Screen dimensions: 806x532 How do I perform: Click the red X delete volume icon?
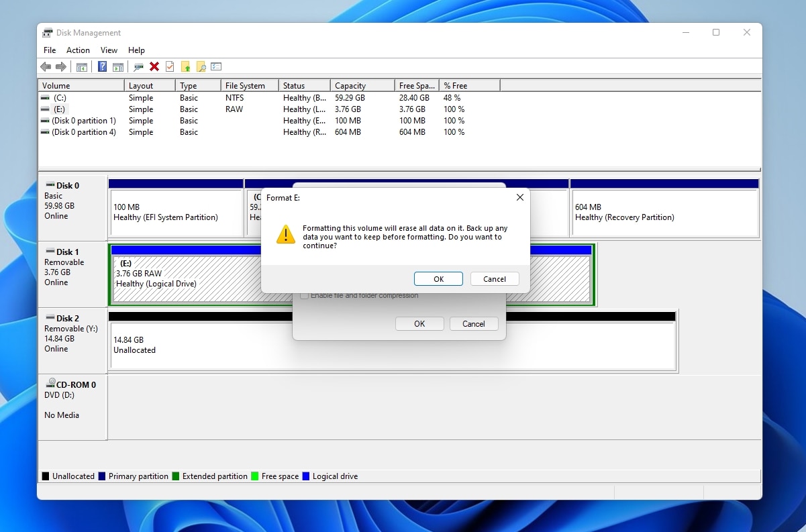(153, 66)
